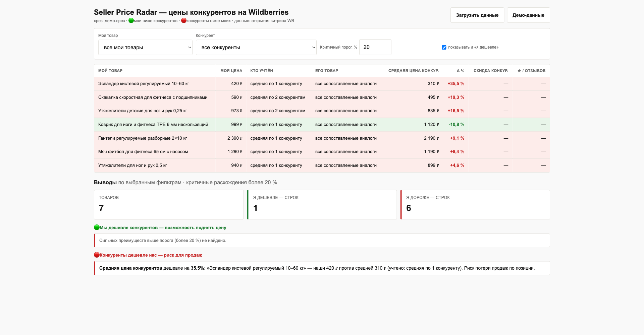Viewport: 644px width, 335px height.
Task: Click the -10,8 % delta value
Action: (x=457, y=125)
